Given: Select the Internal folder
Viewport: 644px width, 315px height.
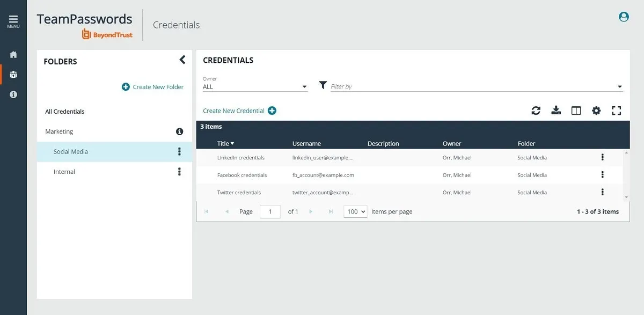Looking at the screenshot, I should click(x=64, y=172).
